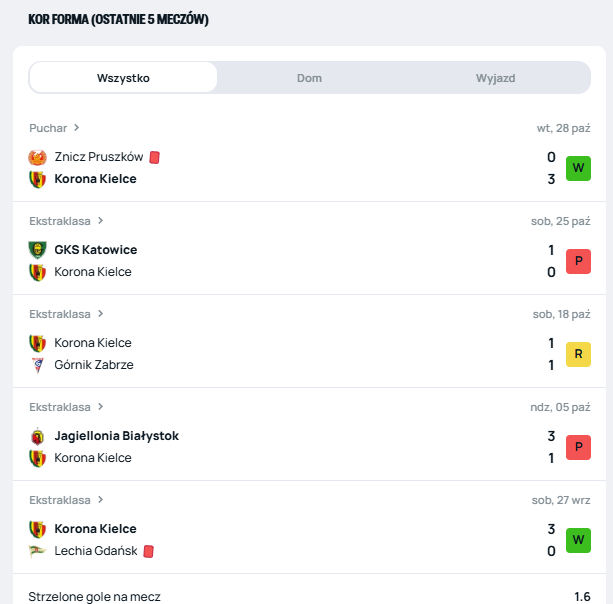Click the GKS Katowice club logo

click(38, 250)
